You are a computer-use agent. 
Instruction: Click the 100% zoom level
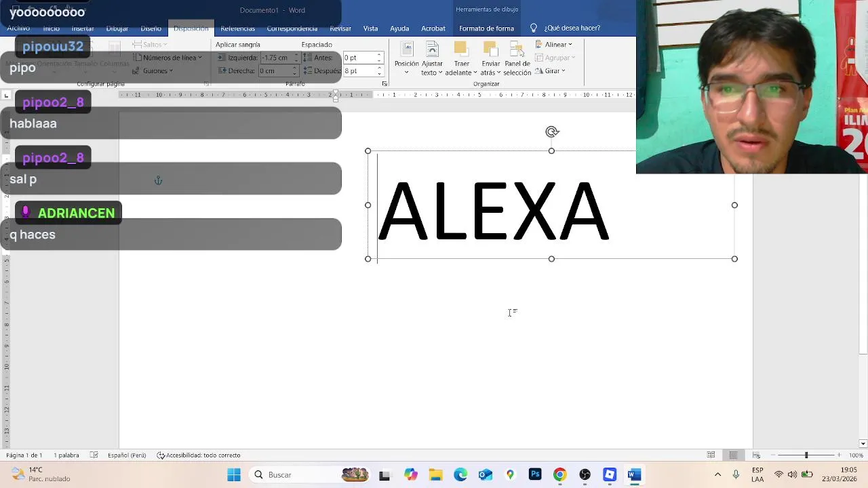[x=856, y=455]
